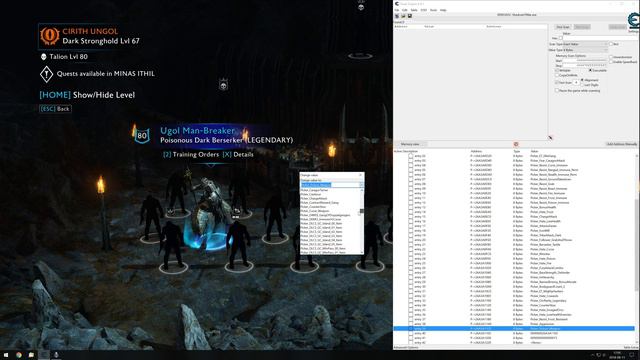
Task: Click the ESC Back prompt
Action: pyautogui.click(x=55, y=109)
